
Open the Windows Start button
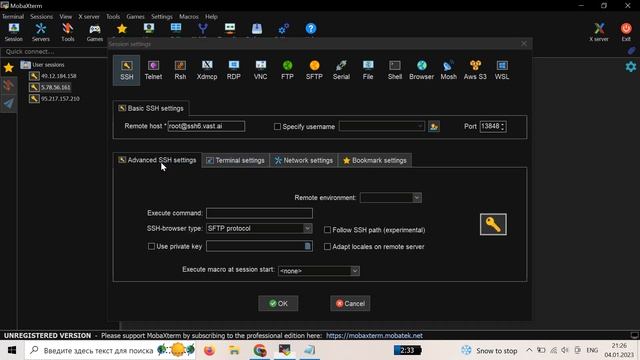(x=12, y=350)
